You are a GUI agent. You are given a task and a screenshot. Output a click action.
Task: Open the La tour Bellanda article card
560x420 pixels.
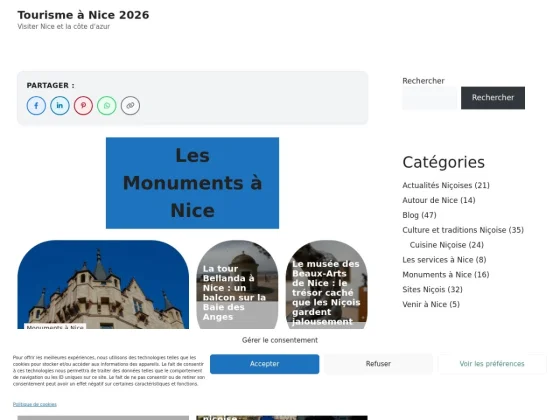[x=237, y=284]
